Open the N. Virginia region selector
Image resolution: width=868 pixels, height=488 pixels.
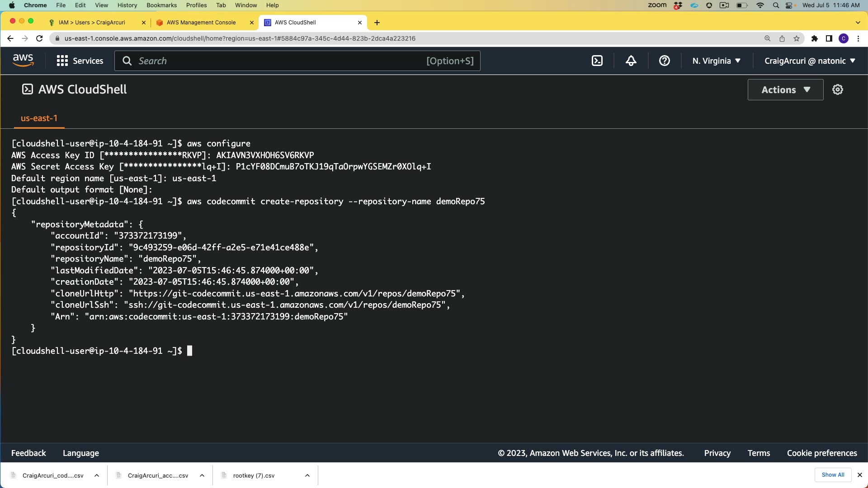tap(716, 61)
